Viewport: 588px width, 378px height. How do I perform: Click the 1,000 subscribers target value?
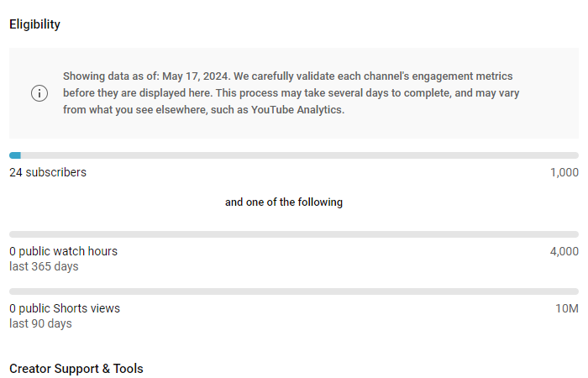click(x=564, y=172)
